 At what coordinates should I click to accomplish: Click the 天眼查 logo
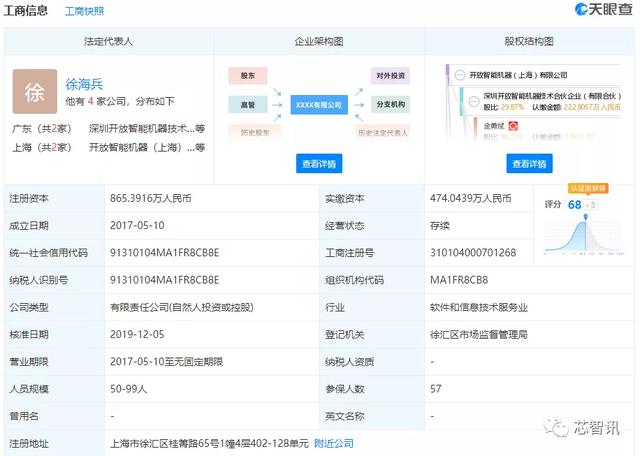point(603,9)
